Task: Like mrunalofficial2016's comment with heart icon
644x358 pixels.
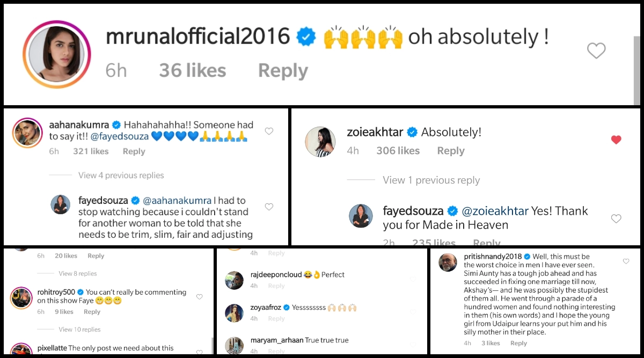Action: (x=596, y=51)
